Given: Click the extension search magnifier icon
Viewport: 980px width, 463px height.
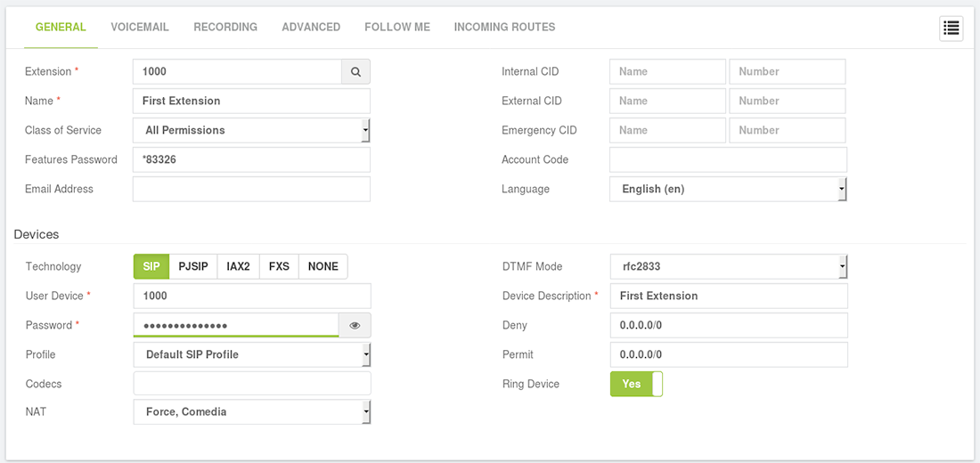Looking at the screenshot, I should click(355, 72).
